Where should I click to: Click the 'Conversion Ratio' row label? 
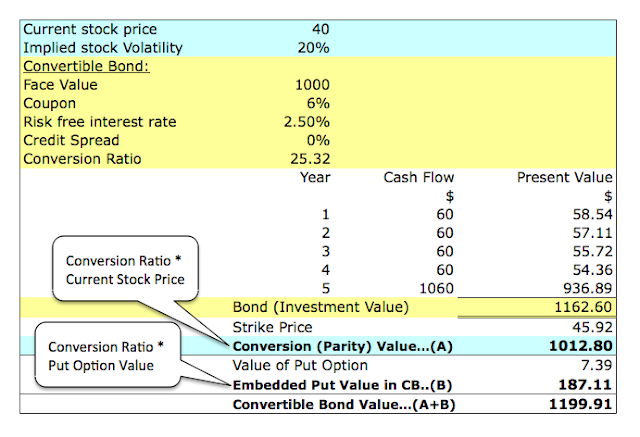pos(82,159)
